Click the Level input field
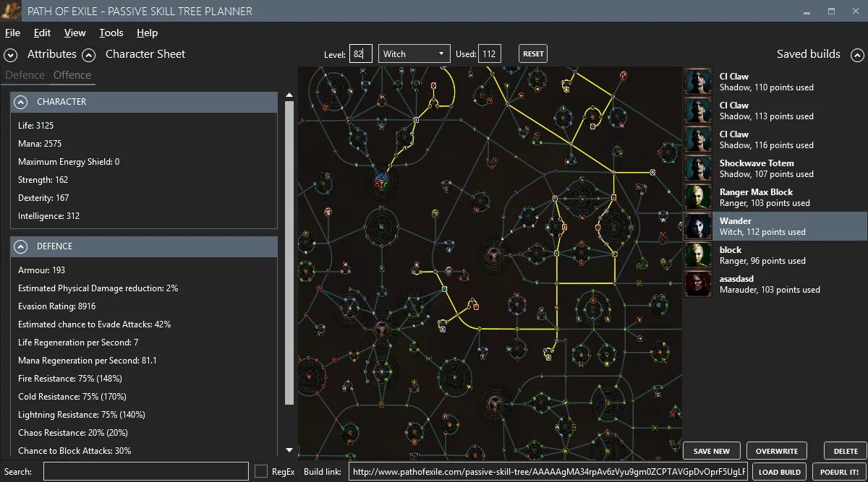 (x=361, y=53)
